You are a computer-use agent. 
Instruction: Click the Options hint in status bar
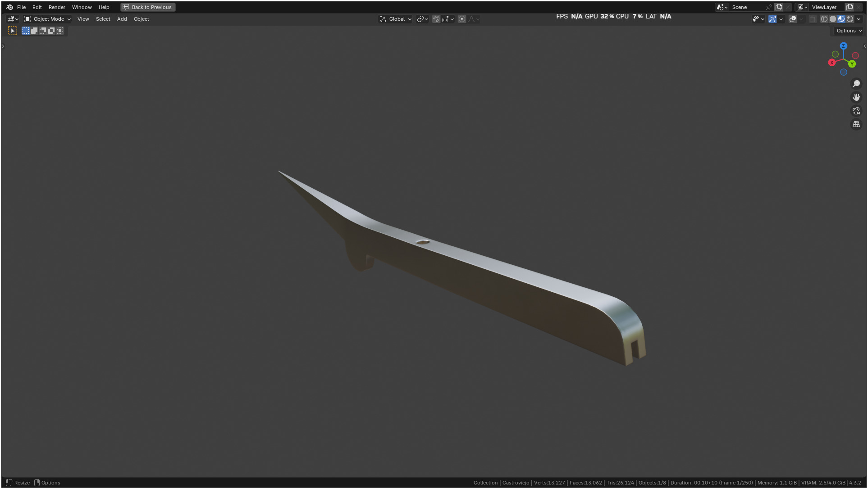coord(47,483)
